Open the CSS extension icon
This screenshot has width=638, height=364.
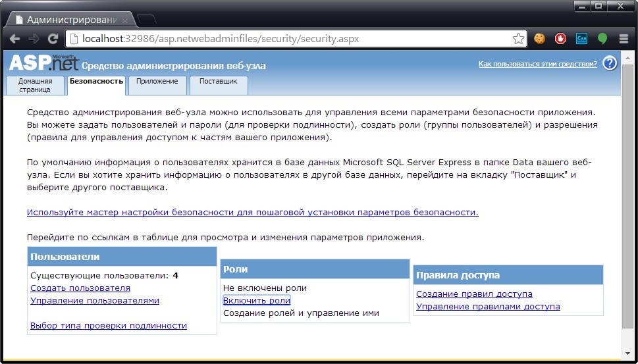point(581,39)
